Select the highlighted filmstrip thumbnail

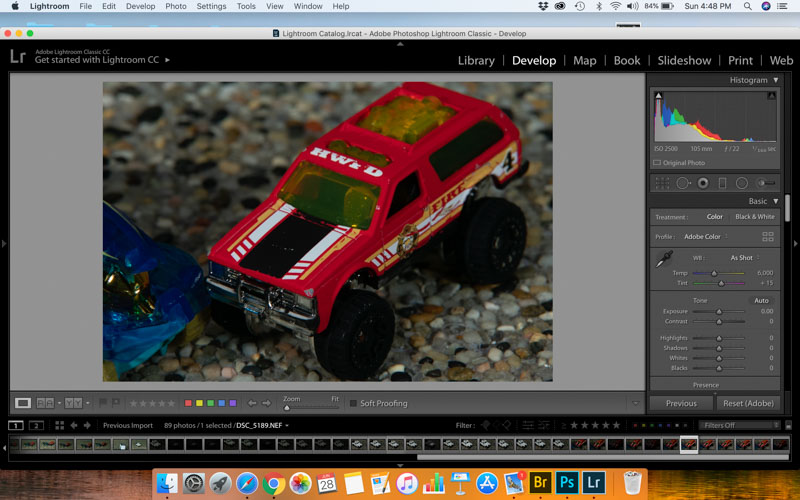point(689,444)
